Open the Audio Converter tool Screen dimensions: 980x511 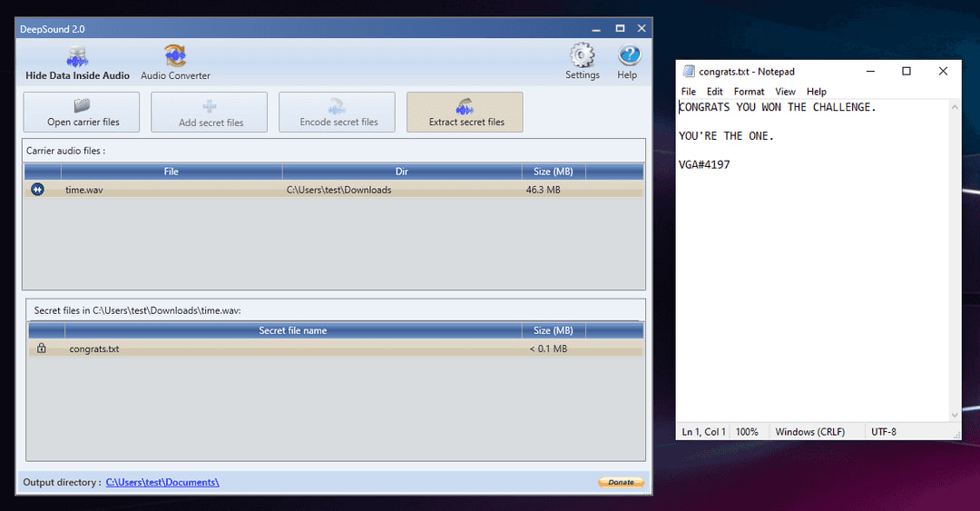(175, 64)
